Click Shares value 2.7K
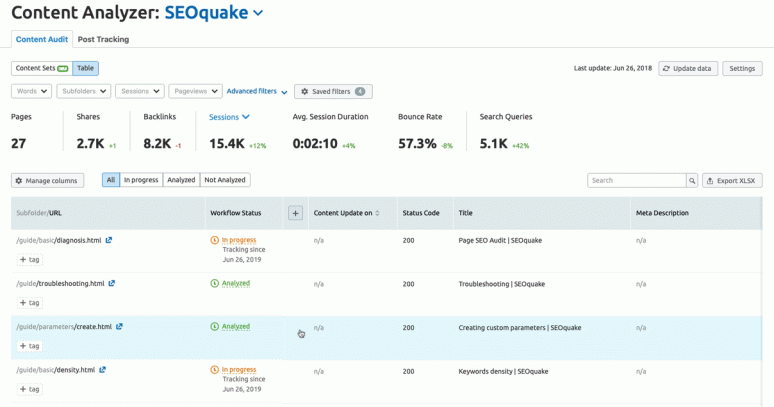This screenshot has height=407, width=774. (x=90, y=144)
